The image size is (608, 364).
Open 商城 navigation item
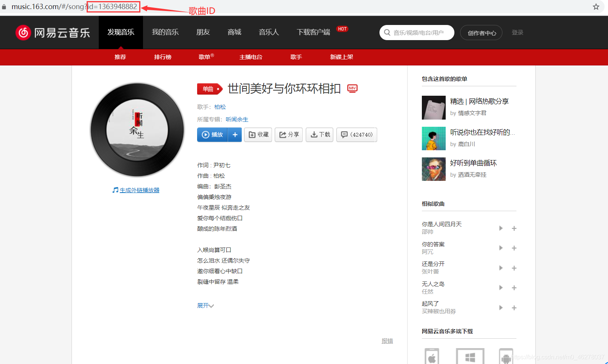235,32
